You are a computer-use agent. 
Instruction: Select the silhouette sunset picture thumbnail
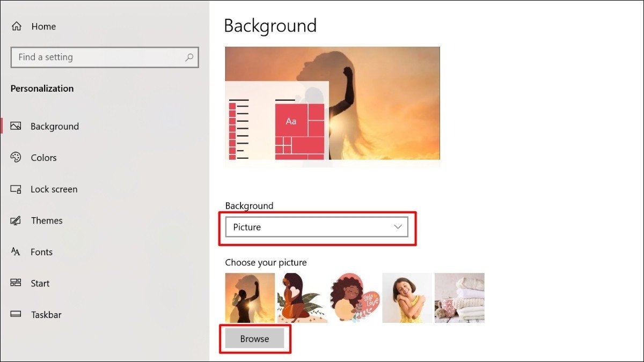249,297
